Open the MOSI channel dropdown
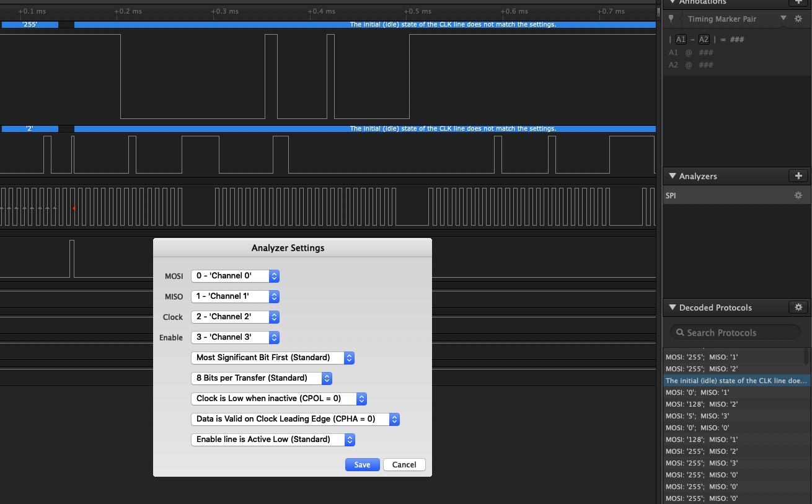This screenshot has height=504, width=812. pos(235,276)
